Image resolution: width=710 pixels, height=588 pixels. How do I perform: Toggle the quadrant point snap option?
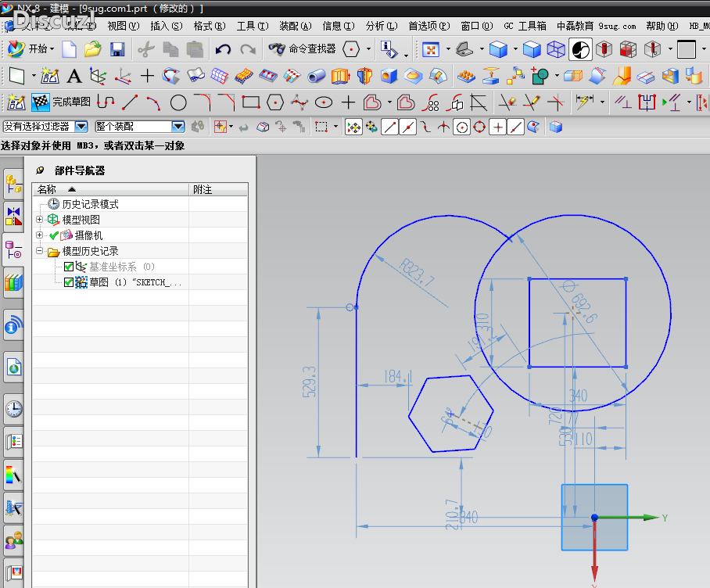coord(479,127)
